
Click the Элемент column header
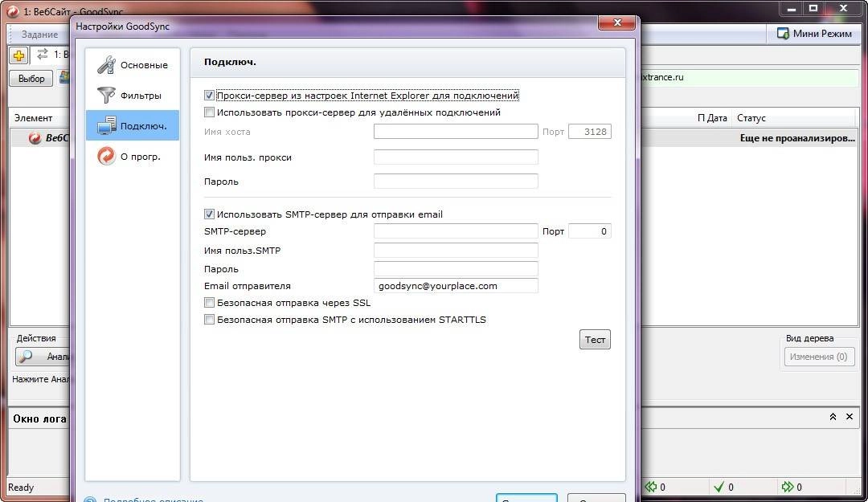coord(33,118)
